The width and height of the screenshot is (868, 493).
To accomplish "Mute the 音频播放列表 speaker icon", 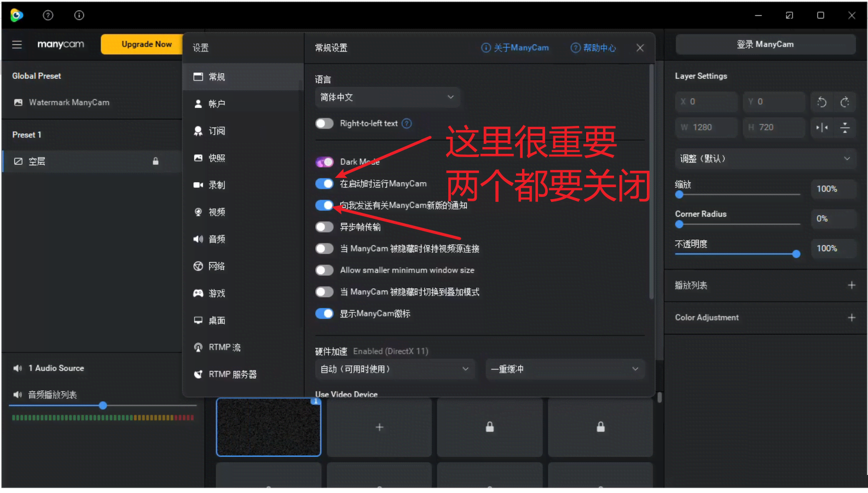I will (x=18, y=395).
